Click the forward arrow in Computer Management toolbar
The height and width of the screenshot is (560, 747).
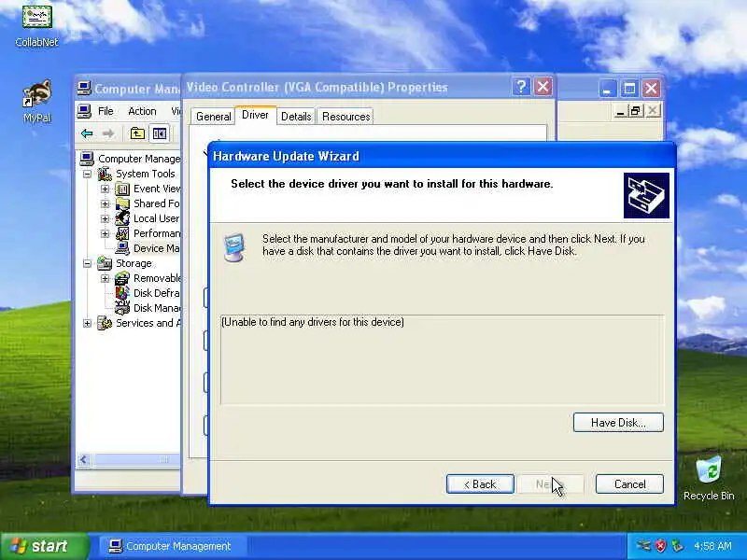[108, 133]
